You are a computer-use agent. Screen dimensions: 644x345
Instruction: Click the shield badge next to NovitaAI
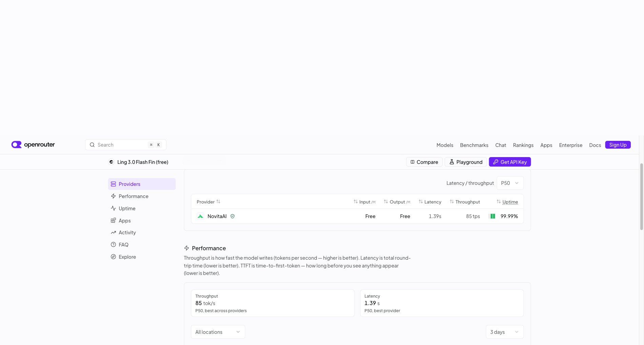pyautogui.click(x=233, y=216)
